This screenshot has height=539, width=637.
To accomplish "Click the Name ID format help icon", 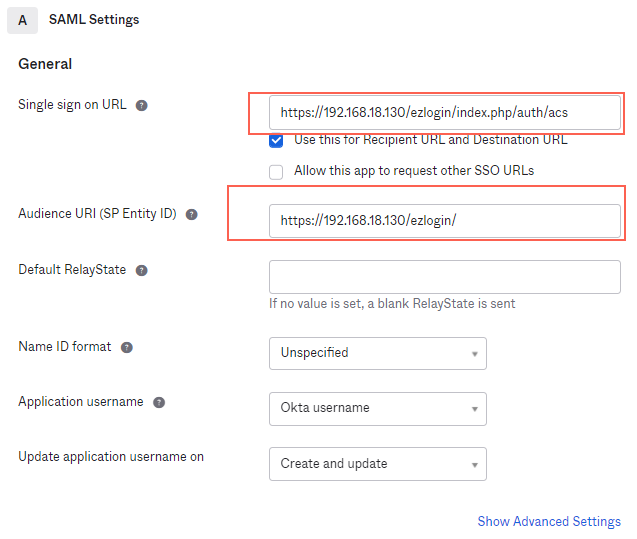I will coord(127,348).
